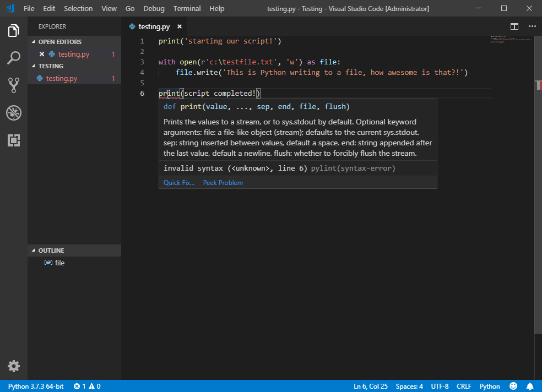Open the Debug menu
Viewport: 542px width, 392px height.
(x=154, y=9)
